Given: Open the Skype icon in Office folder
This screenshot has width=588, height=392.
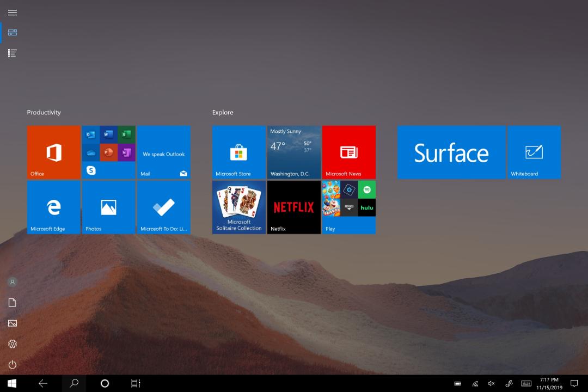Looking at the screenshot, I should [x=91, y=170].
